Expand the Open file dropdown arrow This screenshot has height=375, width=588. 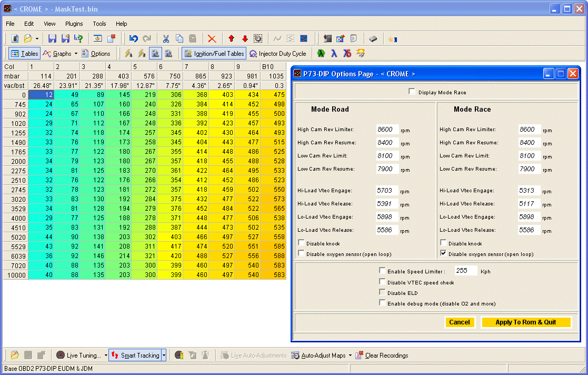(x=37, y=38)
